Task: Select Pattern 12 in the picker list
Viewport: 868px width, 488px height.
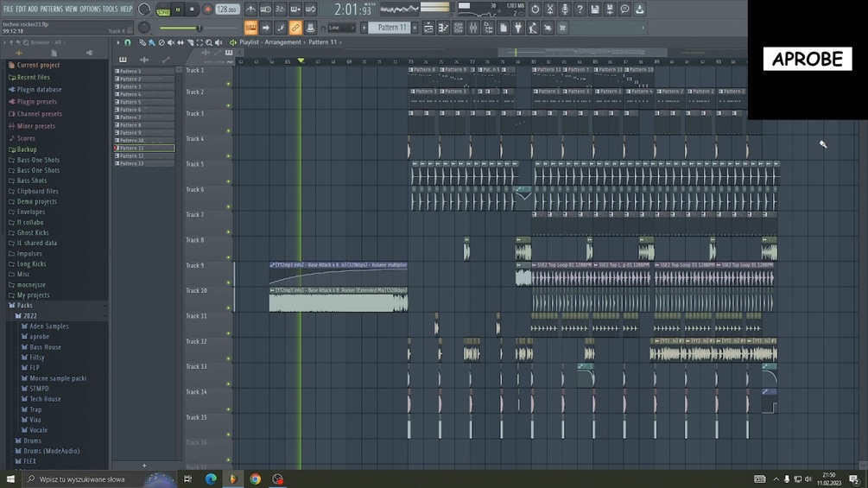Action: pos(145,156)
